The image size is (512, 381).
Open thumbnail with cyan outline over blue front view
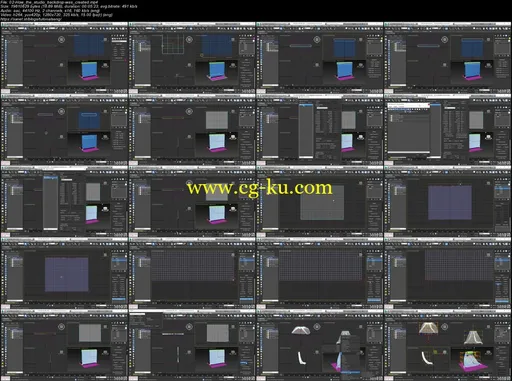64,130
